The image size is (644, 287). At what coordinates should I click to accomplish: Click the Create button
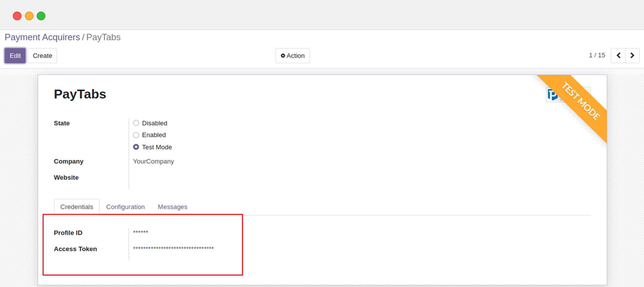point(42,56)
